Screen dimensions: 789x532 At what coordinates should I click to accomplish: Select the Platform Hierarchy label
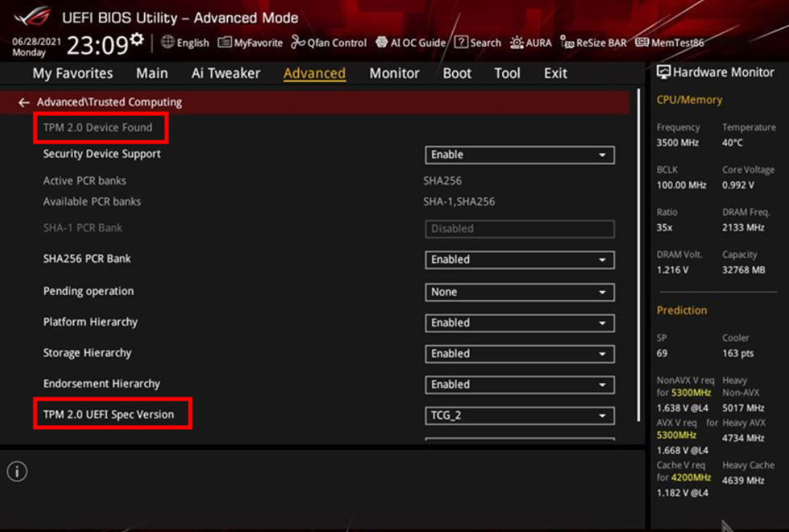point(91,323)
